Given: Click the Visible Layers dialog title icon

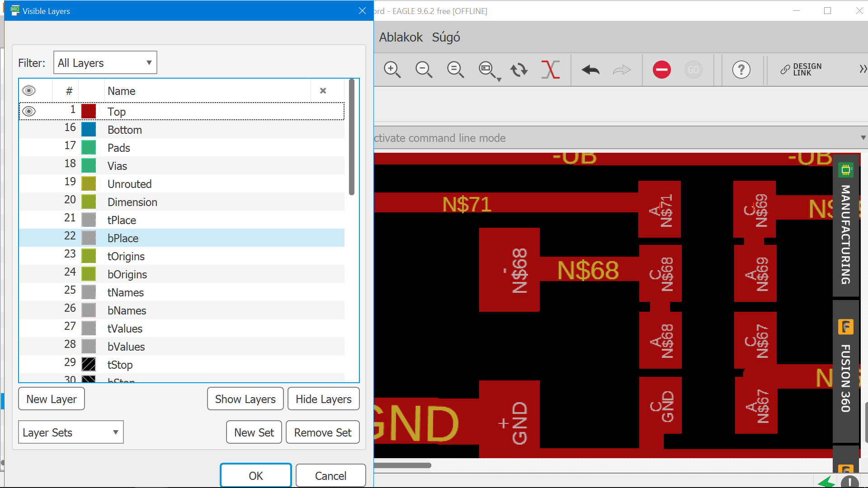Looking at the screenshot, I should 15,10.
